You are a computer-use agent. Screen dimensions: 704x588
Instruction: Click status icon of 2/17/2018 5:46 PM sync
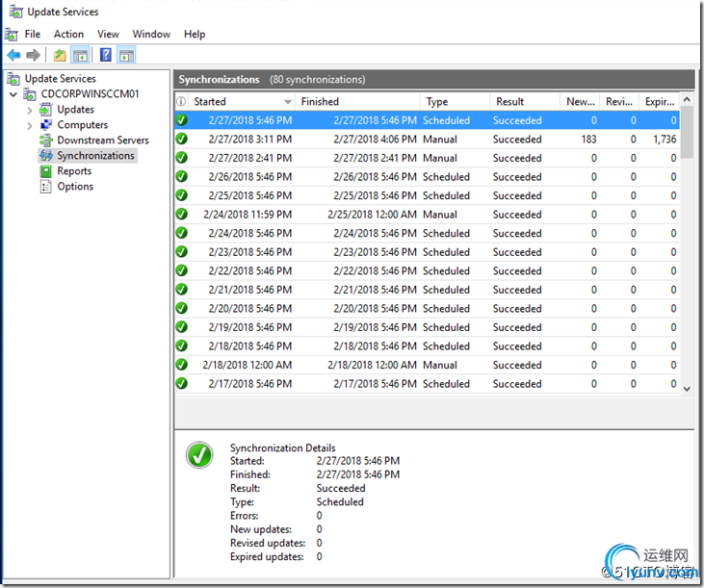click(181, 383)
